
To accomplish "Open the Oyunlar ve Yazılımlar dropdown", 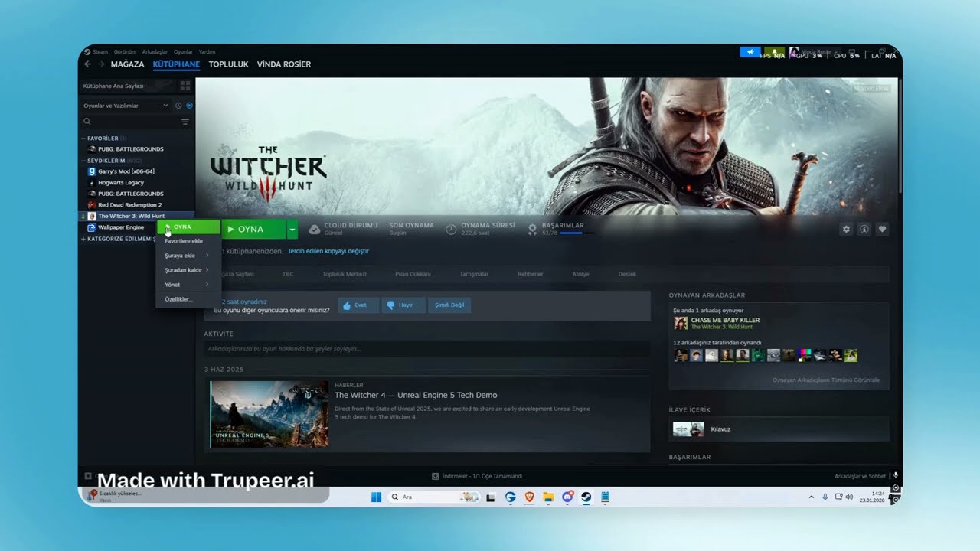I will coord(126,106).
